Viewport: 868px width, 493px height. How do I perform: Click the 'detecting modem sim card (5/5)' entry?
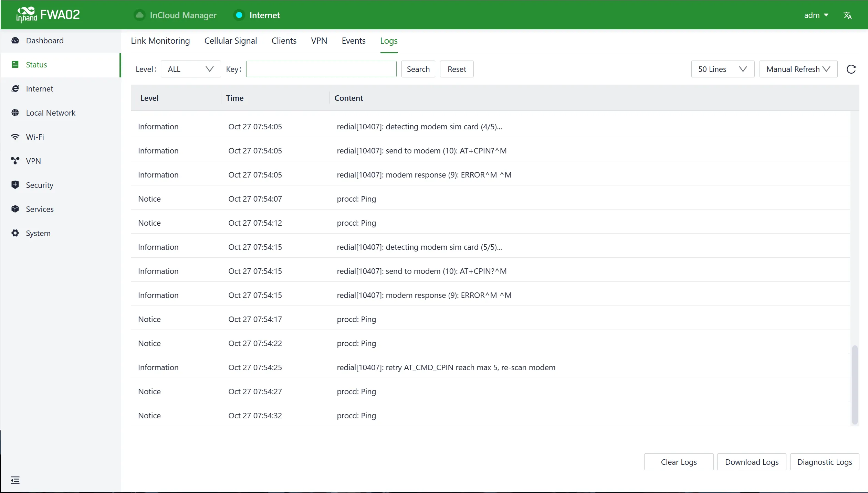490,247
